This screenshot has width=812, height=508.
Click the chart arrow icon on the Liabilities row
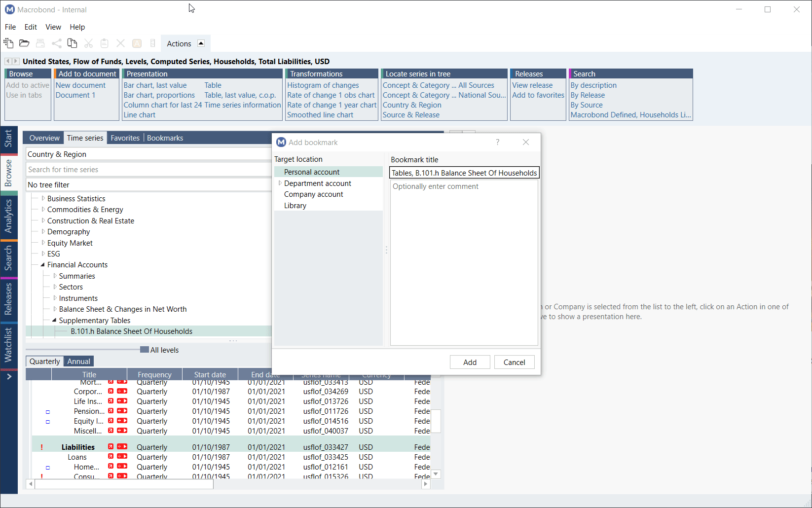[x=111, y=447]
